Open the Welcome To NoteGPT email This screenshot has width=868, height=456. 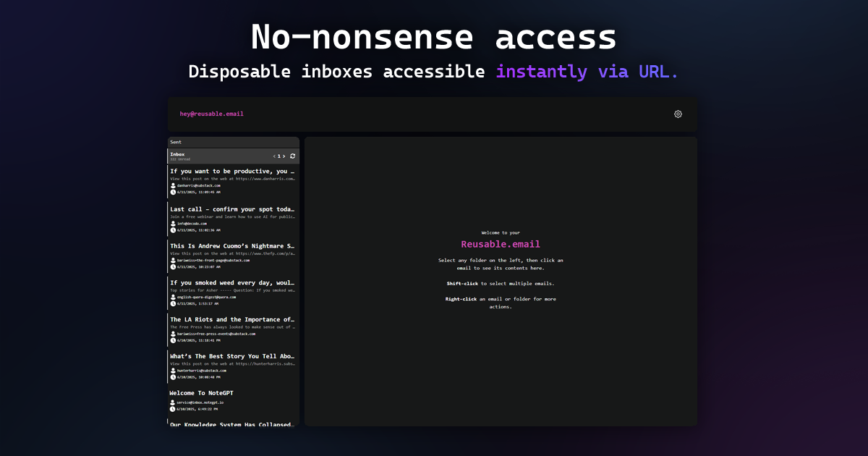point(233,400)
